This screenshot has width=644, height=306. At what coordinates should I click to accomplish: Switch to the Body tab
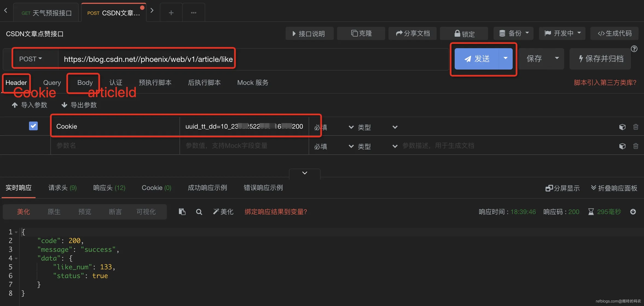click(85, 83)
